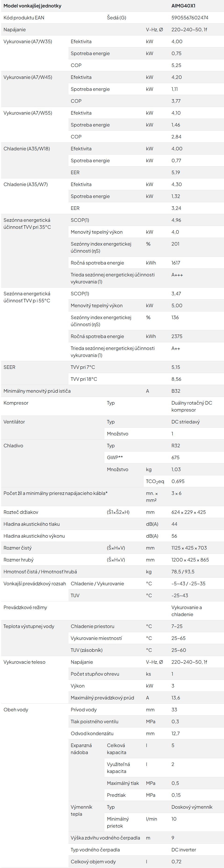Click the EER value 3,24
Viewport: 224px width, 868px height.
pyautogui.click(x=176, y=208)
